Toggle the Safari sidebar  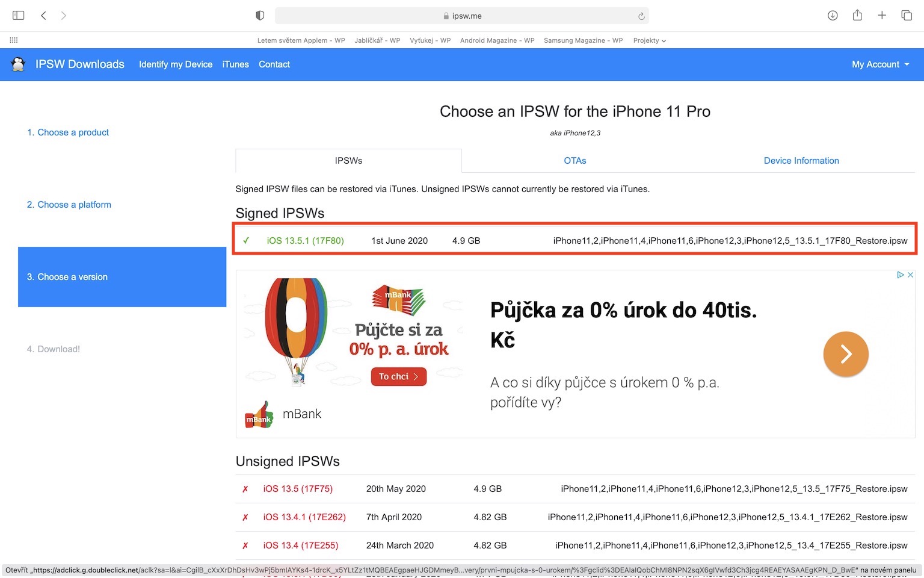pyautogui.click(x=19, y=16)
